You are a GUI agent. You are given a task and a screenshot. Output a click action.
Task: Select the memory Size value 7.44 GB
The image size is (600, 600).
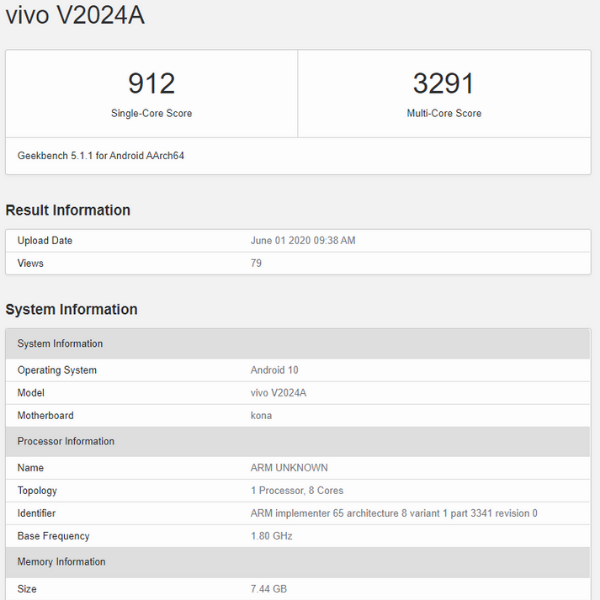[268, 589]
